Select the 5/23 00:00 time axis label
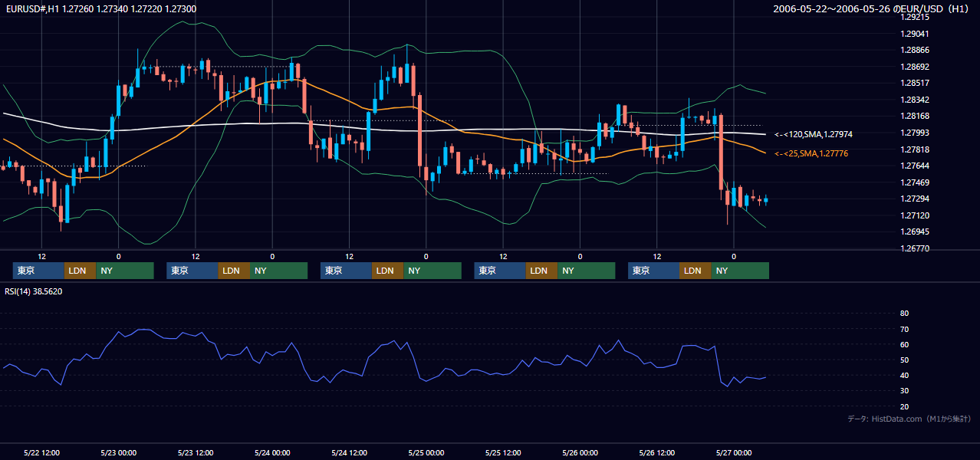This screenshot has height=460, width=980. 118,453
